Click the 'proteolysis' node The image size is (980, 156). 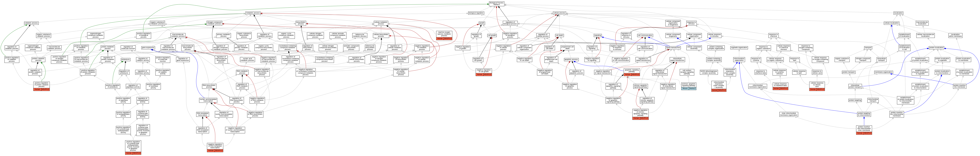point(125,59)
